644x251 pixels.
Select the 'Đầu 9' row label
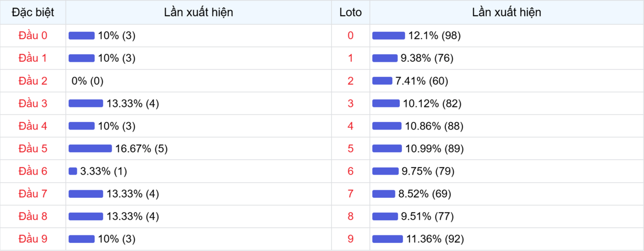pos(33,239)
